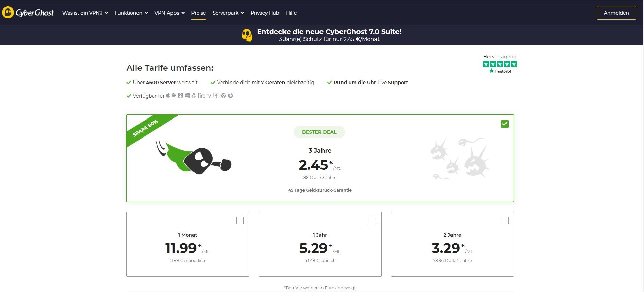Click the macOS Finder platform icon

tap(180, 96)
